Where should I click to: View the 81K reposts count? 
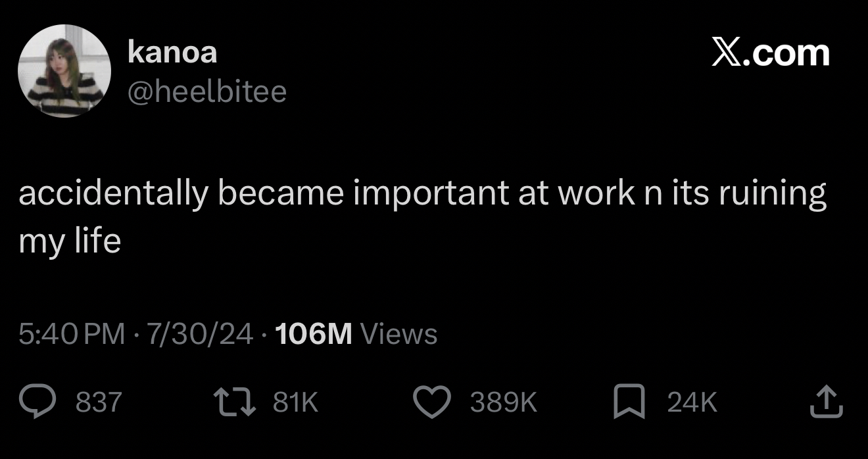[x=295, y=402]
